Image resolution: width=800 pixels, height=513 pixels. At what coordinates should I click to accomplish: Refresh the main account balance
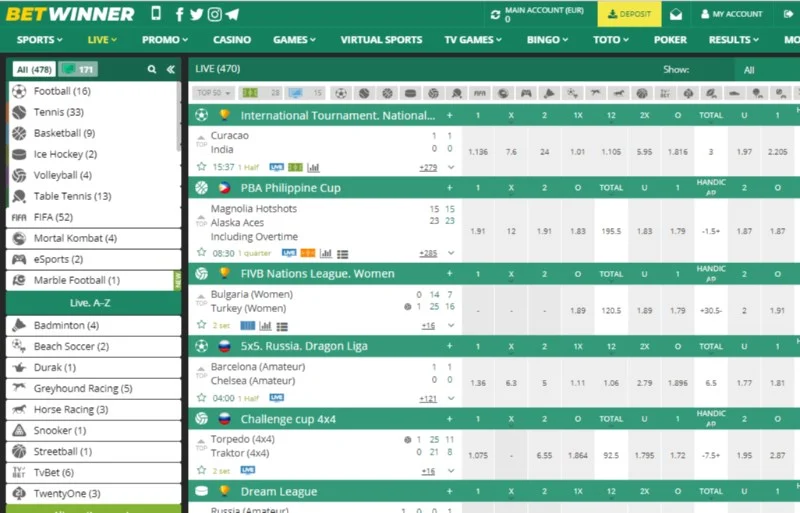coord(495,14)
